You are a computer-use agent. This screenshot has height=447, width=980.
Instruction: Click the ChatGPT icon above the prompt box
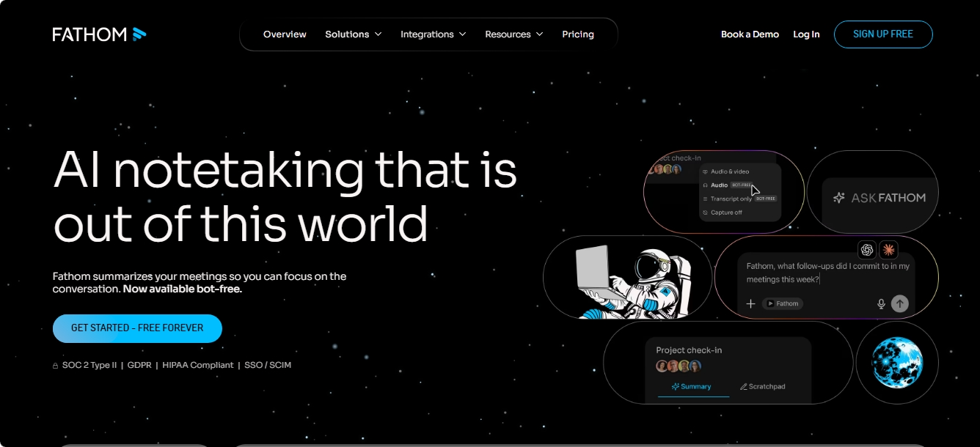pos(867,250)
